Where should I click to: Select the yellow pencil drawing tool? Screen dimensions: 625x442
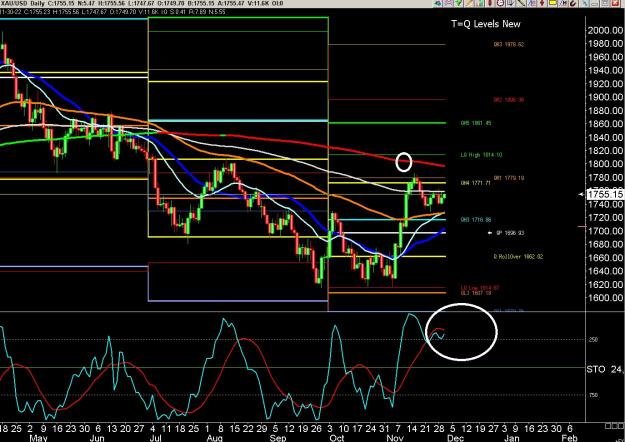(x=470, y=3)
